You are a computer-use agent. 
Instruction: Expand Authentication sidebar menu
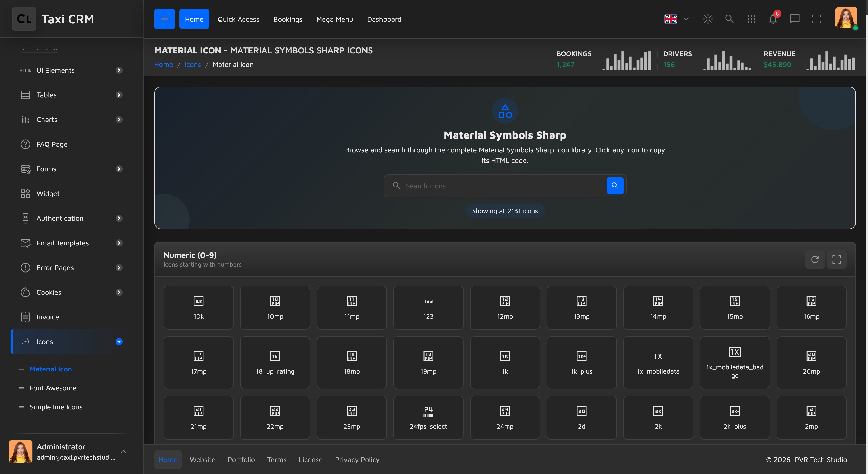click(71, 218)
